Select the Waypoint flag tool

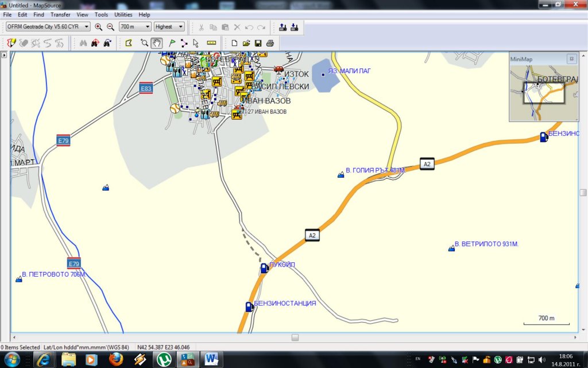(x=172, y=43)
